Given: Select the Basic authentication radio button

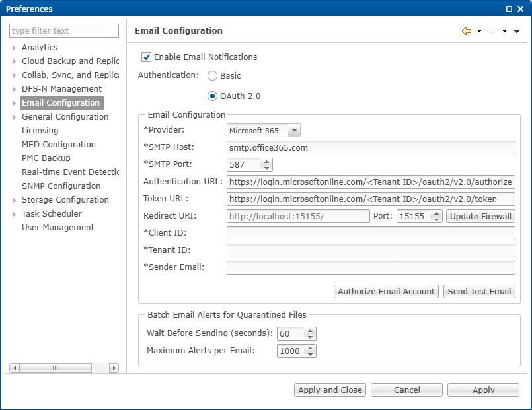Looking at the screenshot, I should click(212, 76).
